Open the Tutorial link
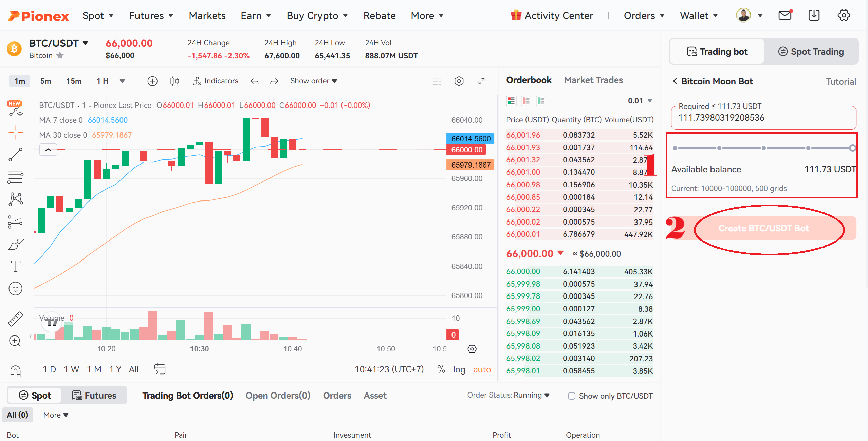Image resolution: width=868 pixels, height=441 pixels. (841, 82)
